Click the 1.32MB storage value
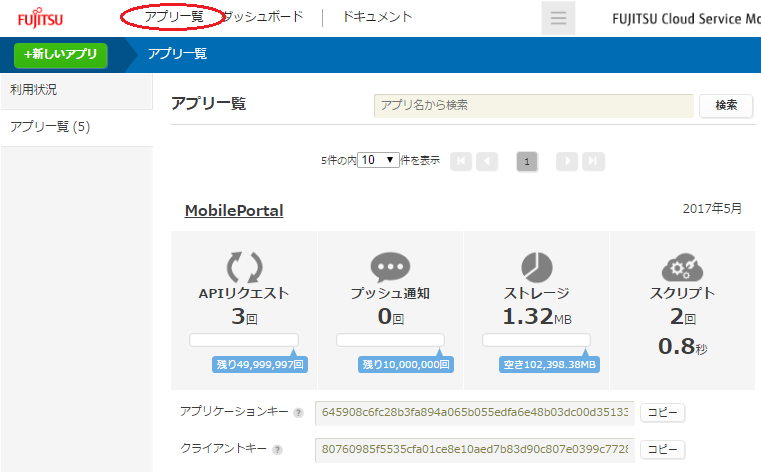761x472 pixels. coord(537,317)
